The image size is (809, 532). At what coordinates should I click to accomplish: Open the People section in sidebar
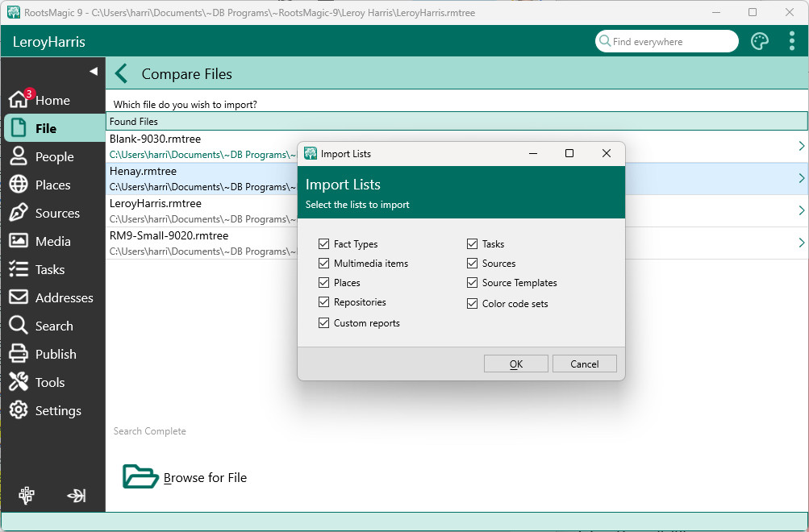coord(53,157)
